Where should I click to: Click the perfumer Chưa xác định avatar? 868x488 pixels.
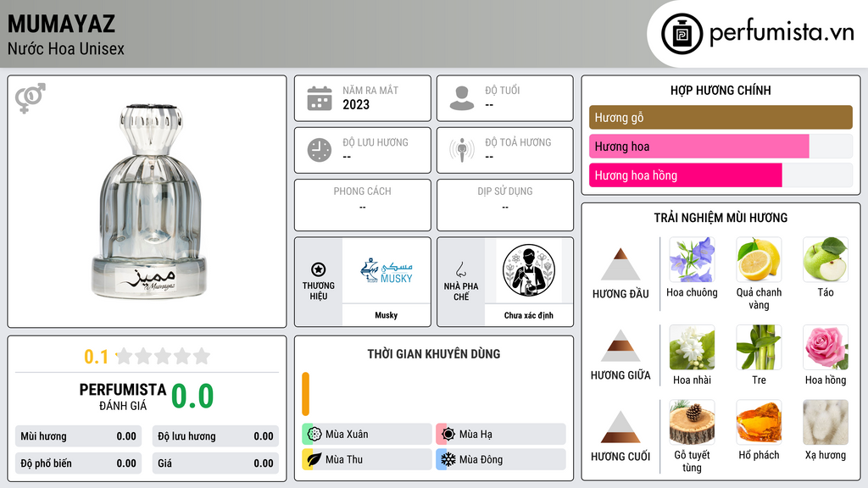coord(529,270)
